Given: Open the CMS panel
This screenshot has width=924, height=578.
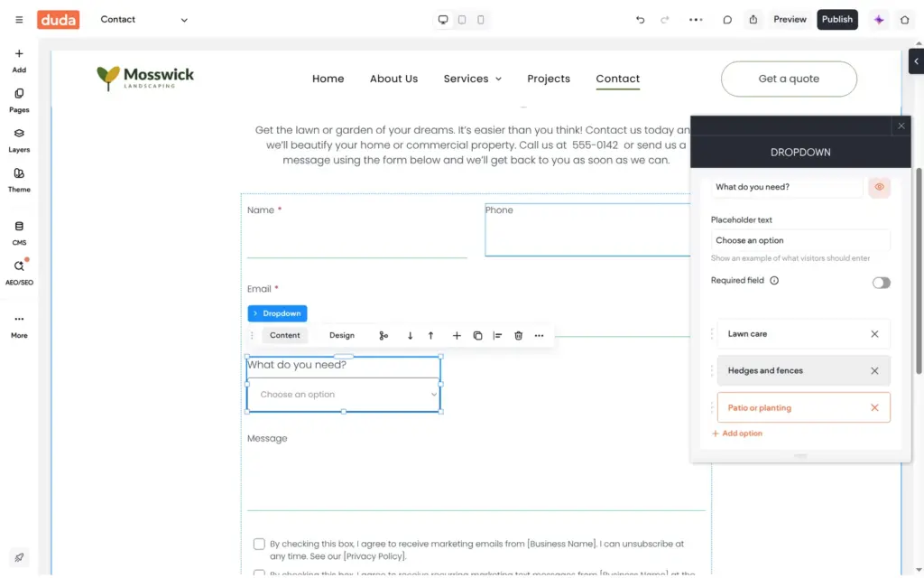Looking at the screenshot, I should pyautogui.click(x=19, y=233).
